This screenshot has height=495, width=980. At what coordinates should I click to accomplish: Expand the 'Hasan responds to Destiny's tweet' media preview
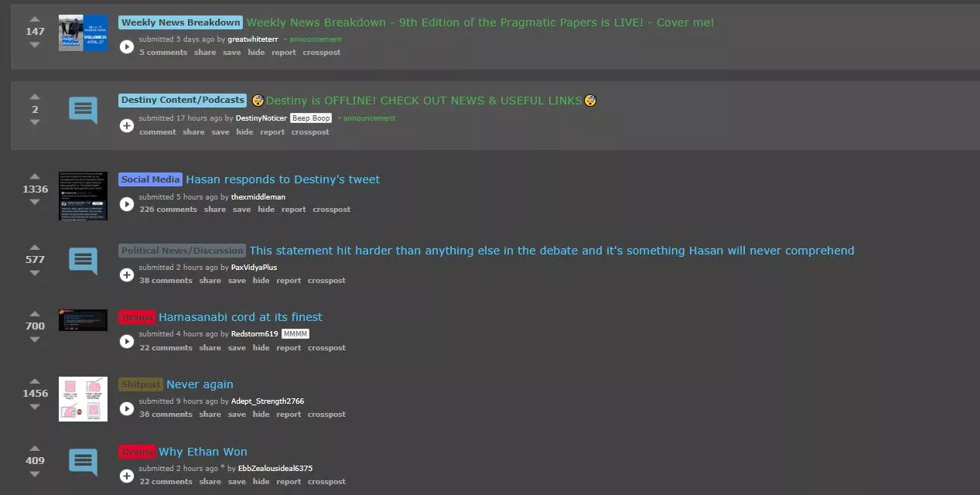click(x=127, y=204)
